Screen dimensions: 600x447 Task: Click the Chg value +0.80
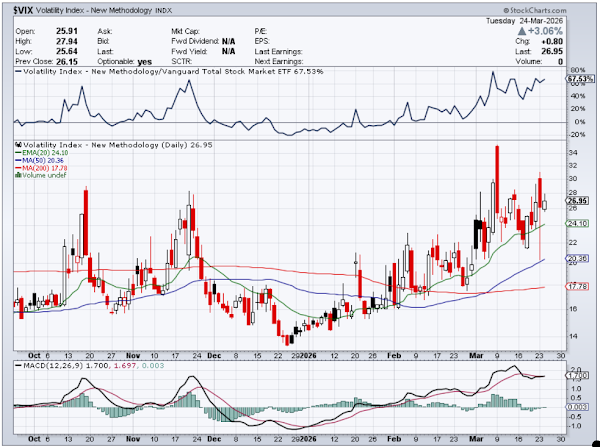(x=552, y=41)
